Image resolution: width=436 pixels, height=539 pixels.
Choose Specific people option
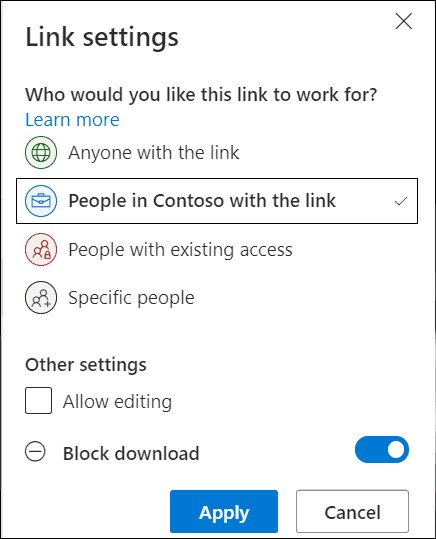point(217,297)
